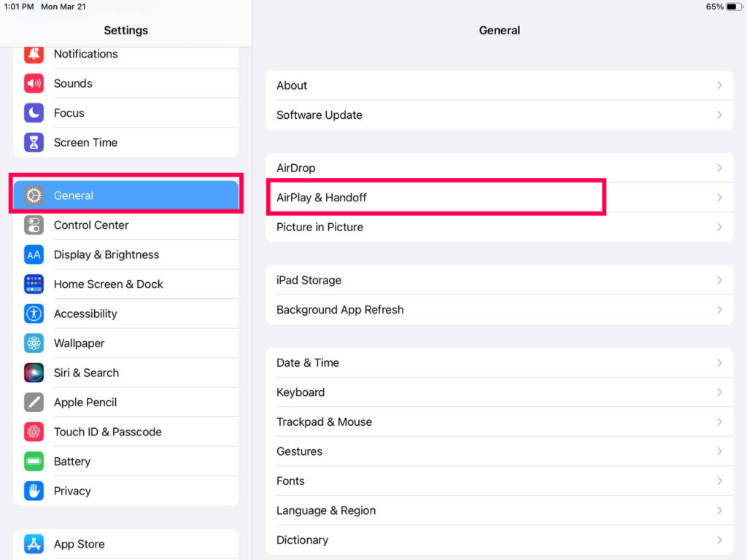Viewport: 747px width, 560px height.
Task: Tap the green Battery icon
Action: click(34, 462)
